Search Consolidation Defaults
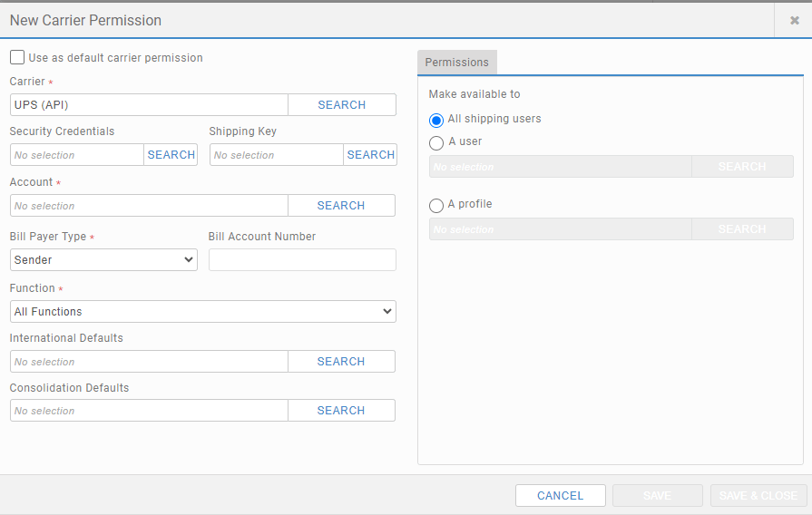The width and height of the screenshot is (812, 515). pos(341,411)
